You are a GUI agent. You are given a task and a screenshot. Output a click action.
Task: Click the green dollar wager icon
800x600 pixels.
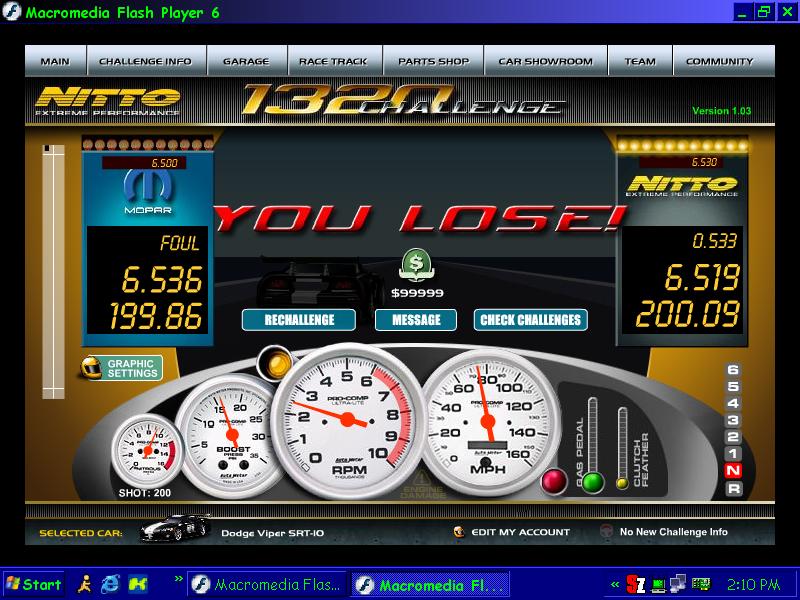[x=416, y=265]
